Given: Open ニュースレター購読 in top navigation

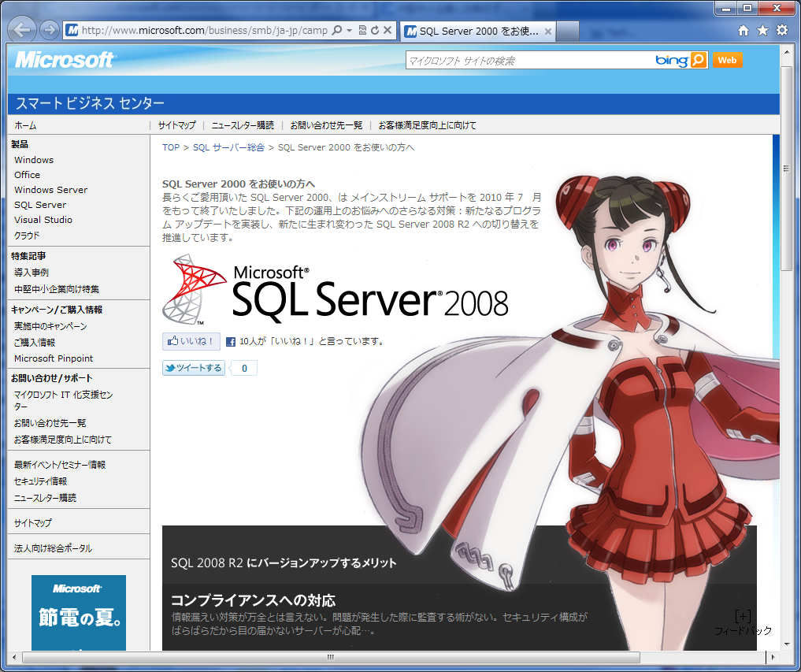Looking at the screenshot, I should [x=243, y=125].
